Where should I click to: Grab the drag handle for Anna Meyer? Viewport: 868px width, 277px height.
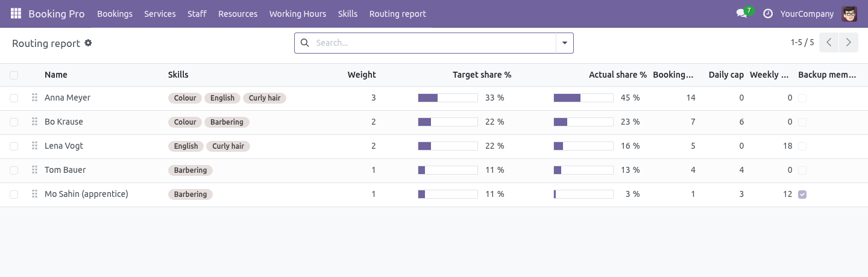(34, 98)
